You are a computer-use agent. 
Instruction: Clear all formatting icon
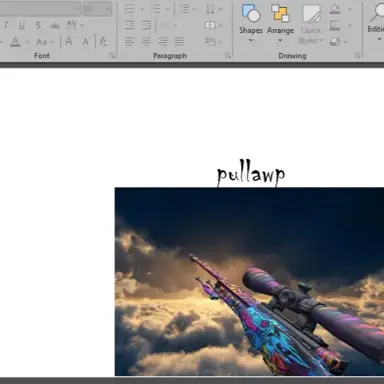point(104,42)
